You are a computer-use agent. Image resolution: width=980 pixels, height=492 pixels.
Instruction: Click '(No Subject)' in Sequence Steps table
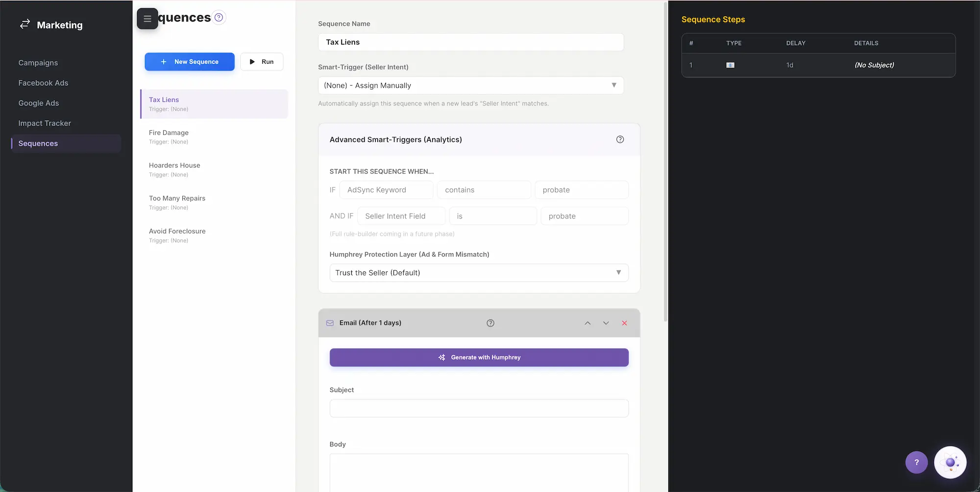[x=874, y=65]
